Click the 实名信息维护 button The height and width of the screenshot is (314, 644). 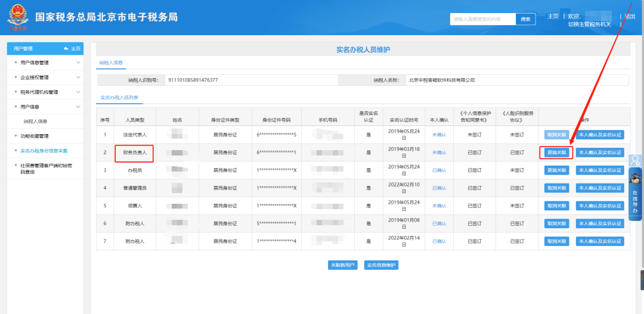[x=381, y=265]
